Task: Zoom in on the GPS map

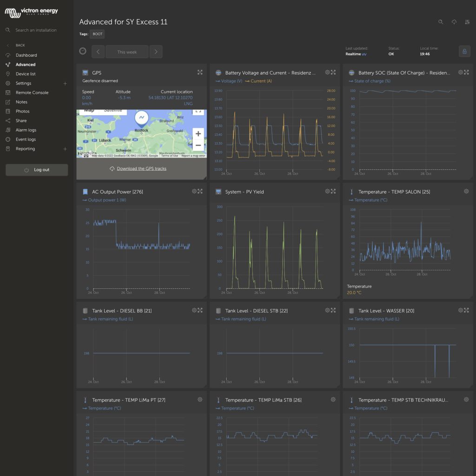Action: coord(198,133)
